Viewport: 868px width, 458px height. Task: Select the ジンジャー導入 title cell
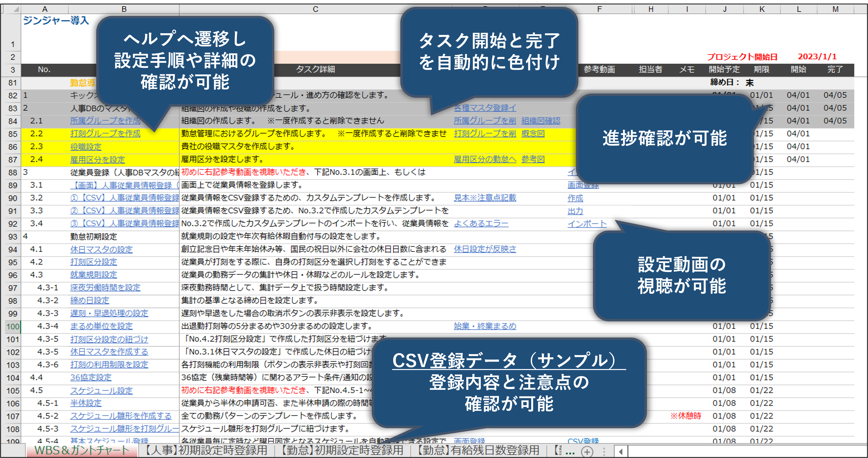coord(56,21)
